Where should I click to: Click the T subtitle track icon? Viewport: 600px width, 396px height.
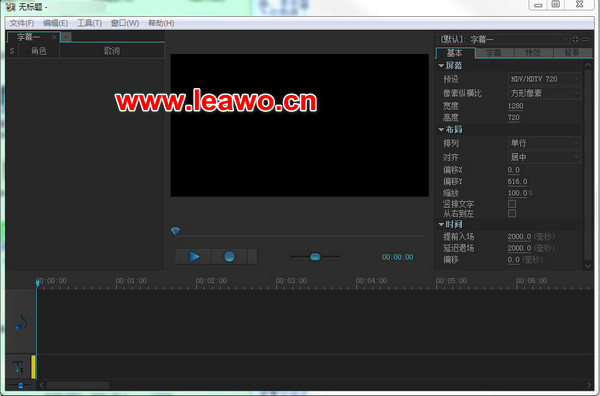pyautogui.click(x=18, y=367)
